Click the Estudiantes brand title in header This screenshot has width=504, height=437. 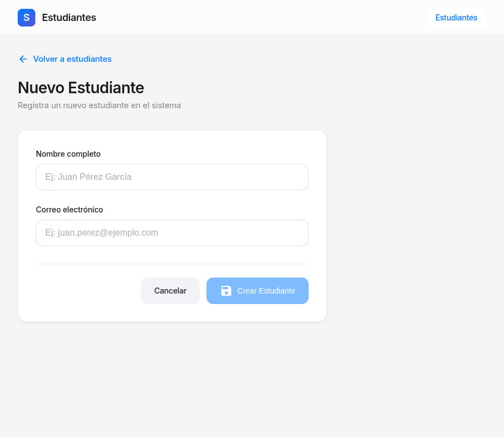coord(69,18)
